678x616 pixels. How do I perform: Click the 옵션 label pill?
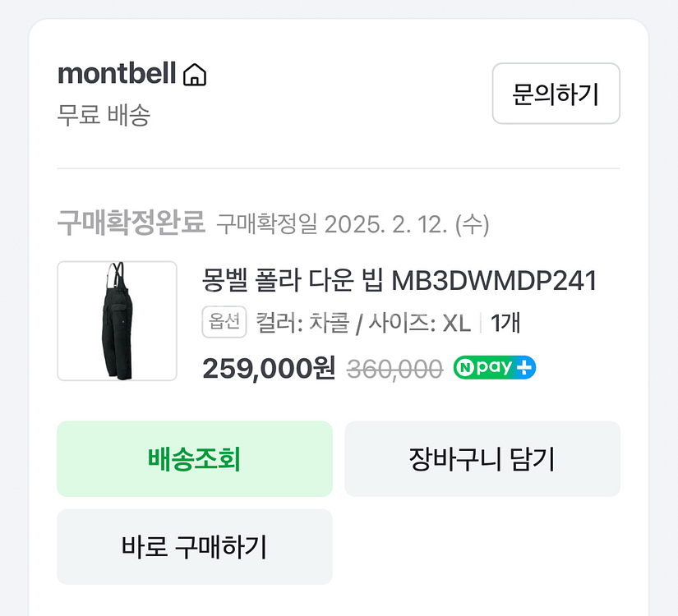coord(224,322)
